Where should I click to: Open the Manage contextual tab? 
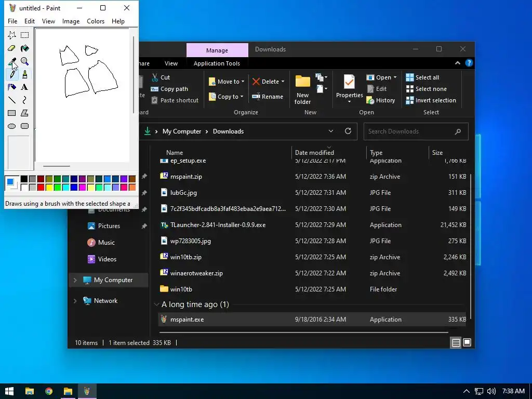tap(217, 50)
